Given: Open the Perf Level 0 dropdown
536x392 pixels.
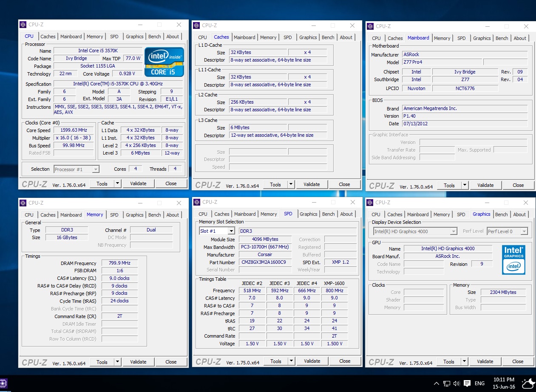Looking at the screenshot, I should (524, 231).
